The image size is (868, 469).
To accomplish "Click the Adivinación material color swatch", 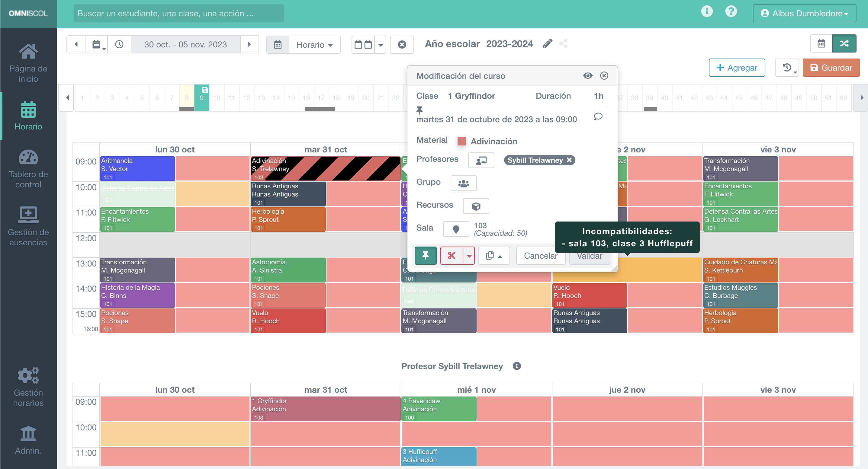I will click(462, 141).
